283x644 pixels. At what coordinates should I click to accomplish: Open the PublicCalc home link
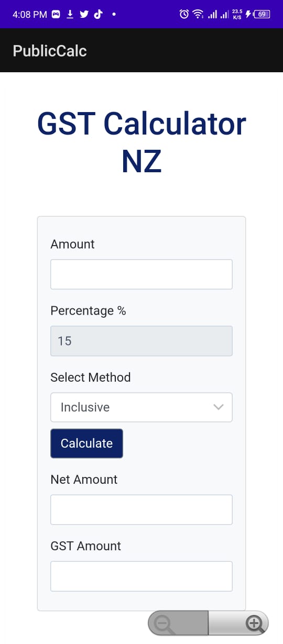tap(50, 51)
